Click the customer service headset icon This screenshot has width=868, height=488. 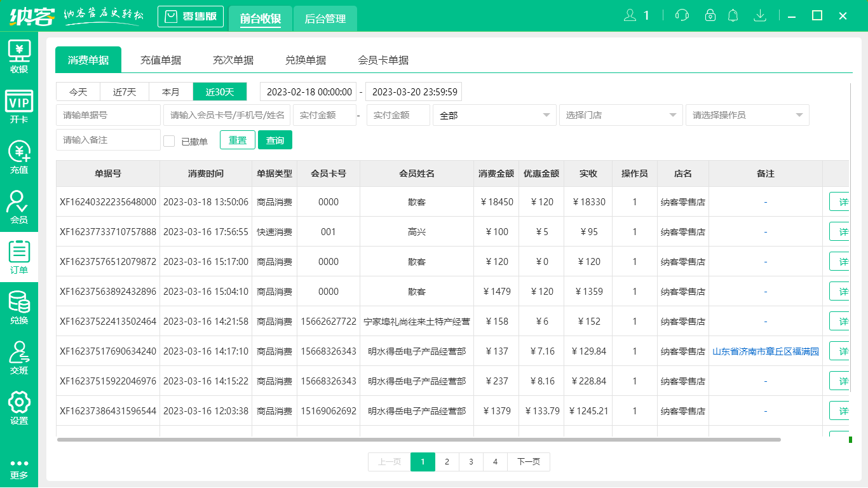pos(682,15)
